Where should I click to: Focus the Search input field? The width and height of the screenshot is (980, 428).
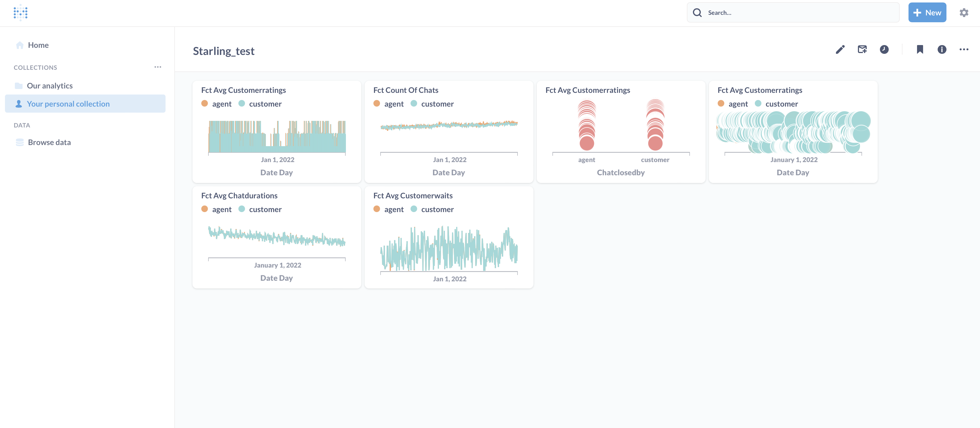(793, 13)
